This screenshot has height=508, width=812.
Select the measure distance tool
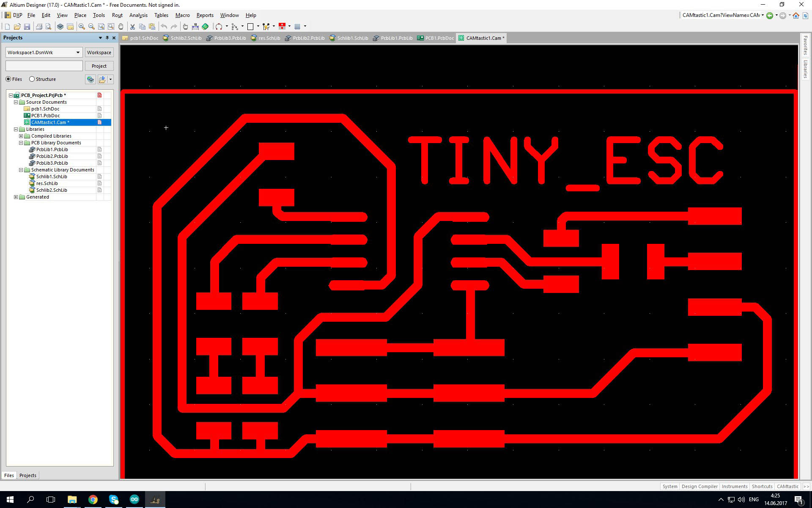pos(195,27)
